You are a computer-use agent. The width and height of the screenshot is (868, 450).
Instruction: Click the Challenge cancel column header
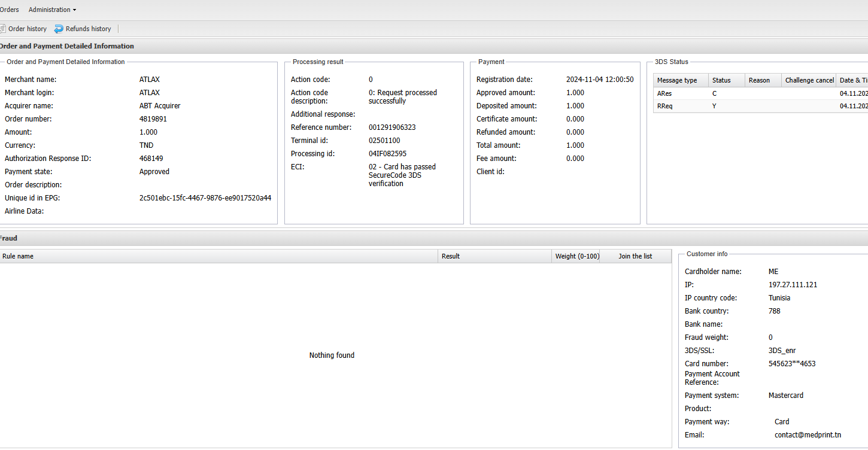(809, 80)
